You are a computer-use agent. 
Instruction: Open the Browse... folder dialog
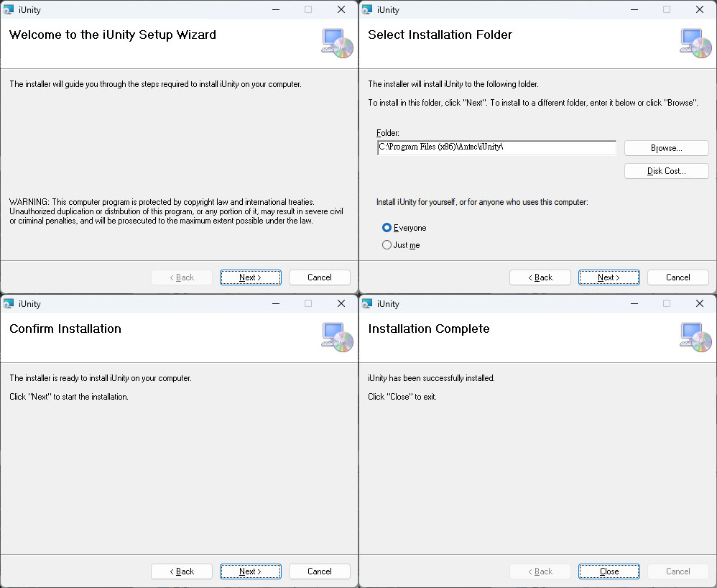pyautogui.click(x=666, y=148)
